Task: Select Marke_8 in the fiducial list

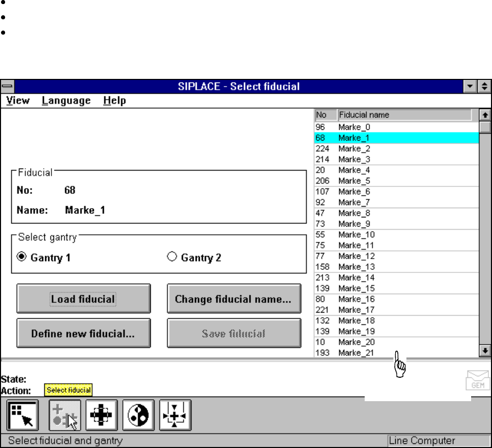Action: pyautogui.click(x=396, y=213)
